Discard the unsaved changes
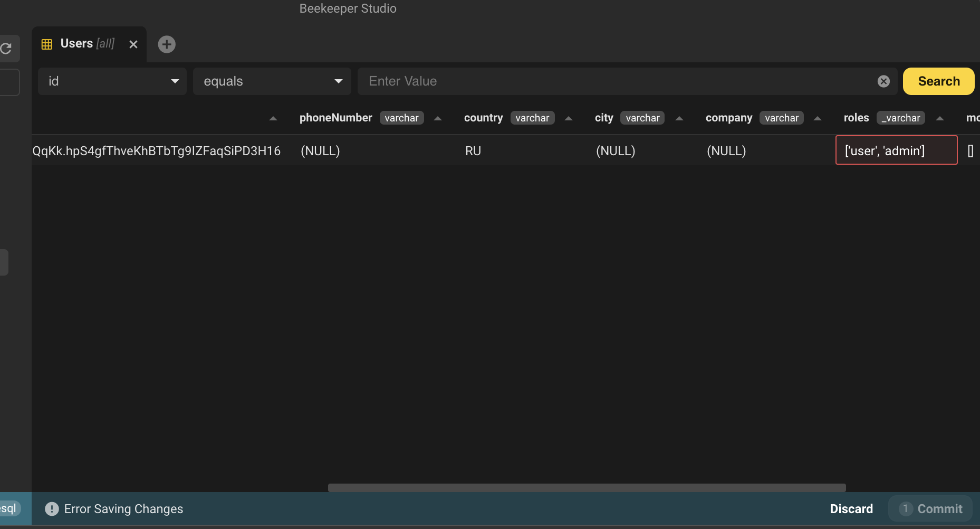The height and width of the screenshot is (529, 980). tap(852, 508)
